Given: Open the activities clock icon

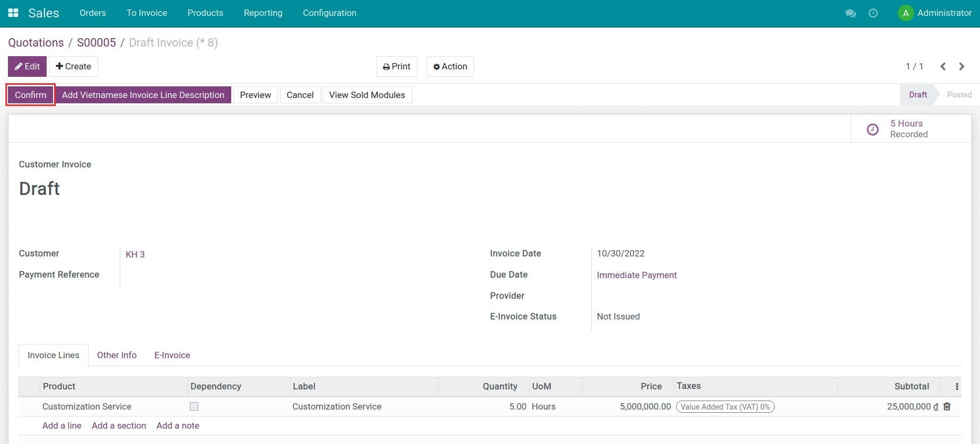Looking at the screenshot, I should (x=873, y=13).
